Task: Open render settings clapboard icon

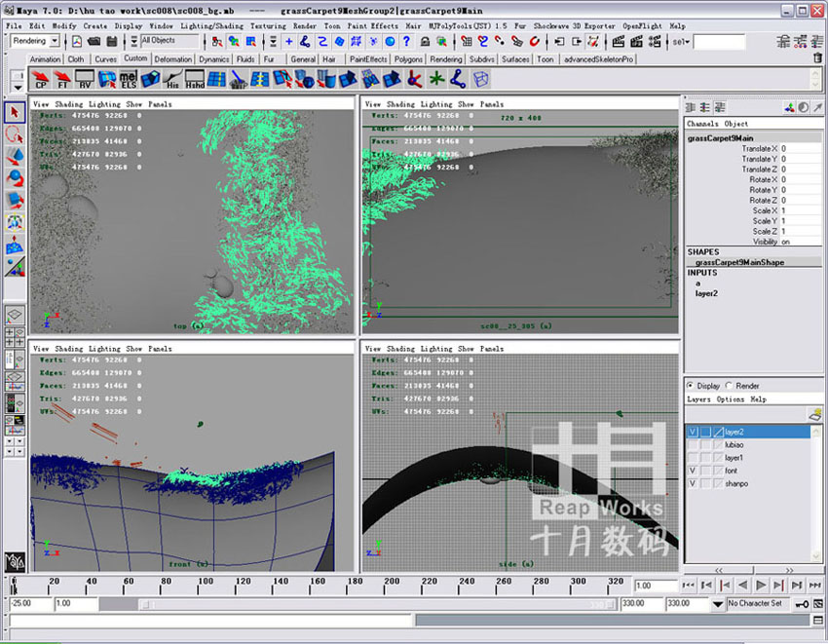Action: [x=655, y=41]
